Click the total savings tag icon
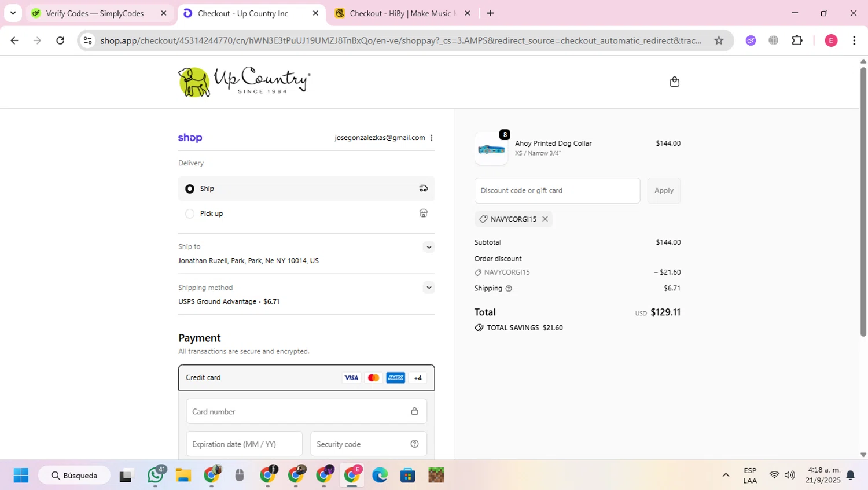 479,327
